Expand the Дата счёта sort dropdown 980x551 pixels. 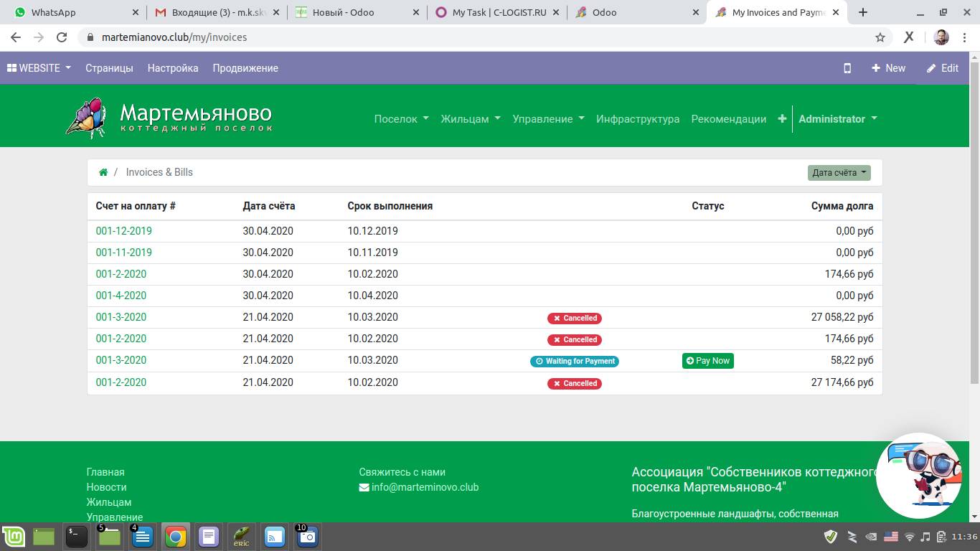click(x=839, y=172)
